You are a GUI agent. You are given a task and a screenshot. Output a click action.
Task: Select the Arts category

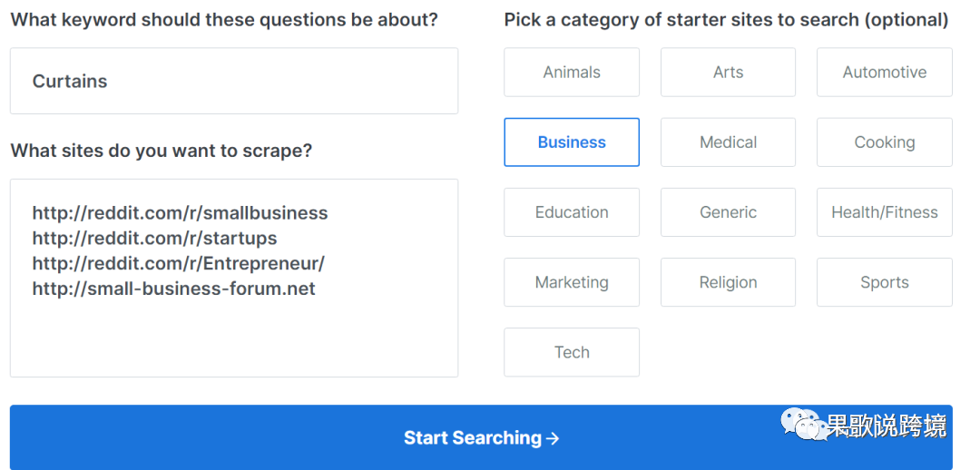click(728, 73)
